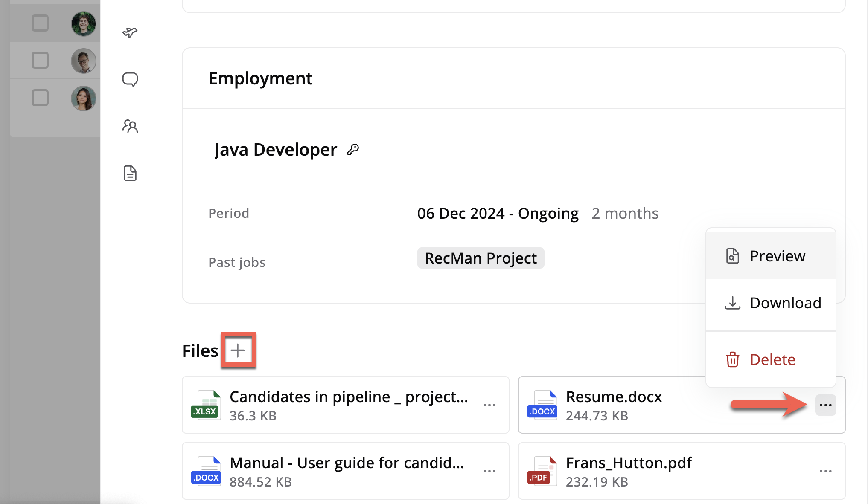Viewport: 868px width, 504px height.
Task: Click the Resume.docx file type icon
Action: [542, 405]
